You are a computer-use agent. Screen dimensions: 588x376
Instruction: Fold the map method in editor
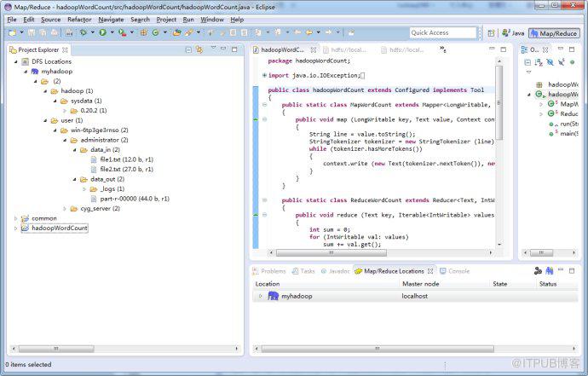(x=264, y=119)
